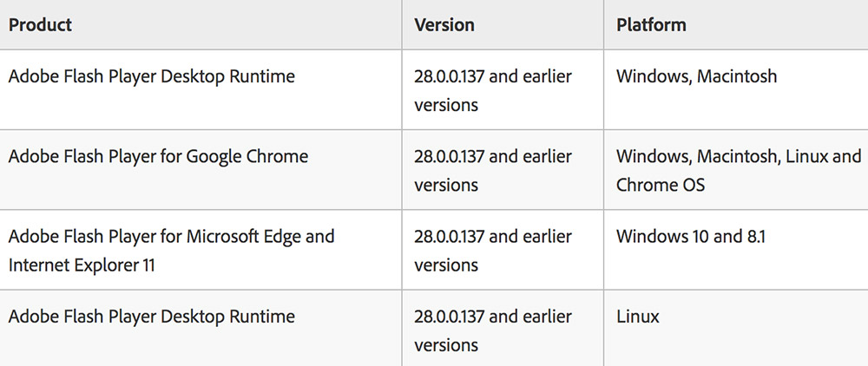Click the Windows, Macintosh platform cell
This screenshot has height=366, width=868.
(736, 89)
